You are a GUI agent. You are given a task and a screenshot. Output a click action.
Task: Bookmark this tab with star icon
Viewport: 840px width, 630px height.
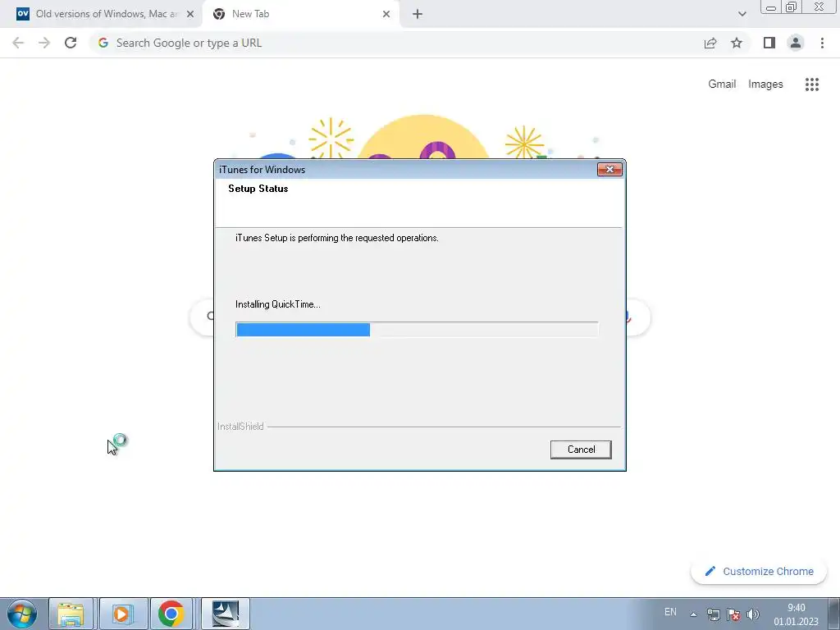737,43
